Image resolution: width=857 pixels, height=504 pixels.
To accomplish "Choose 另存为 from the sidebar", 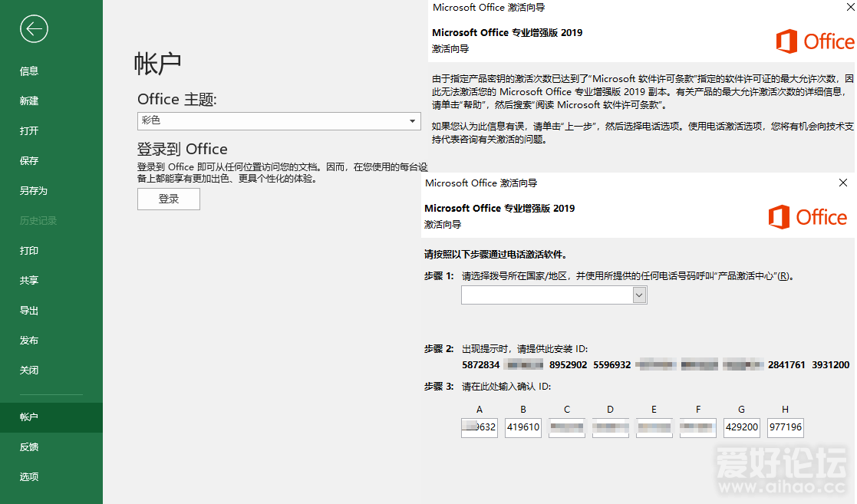I will (x=33, y=191).
